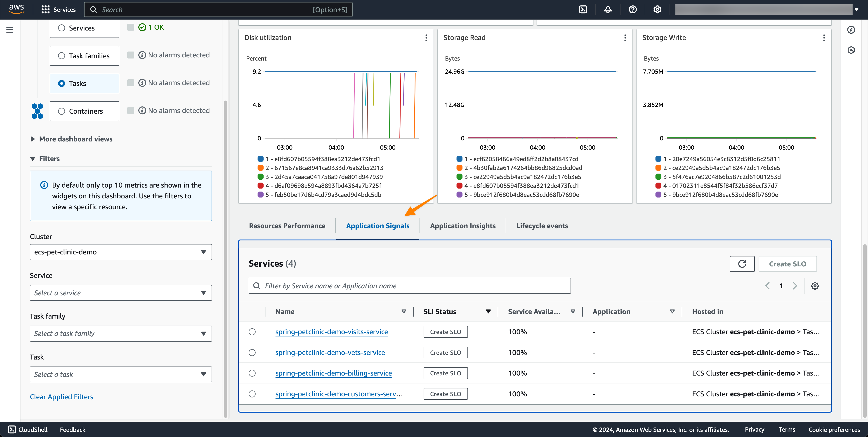Refresh the Services table
This screenshot has height=437, width=868.
pos(742,264)
